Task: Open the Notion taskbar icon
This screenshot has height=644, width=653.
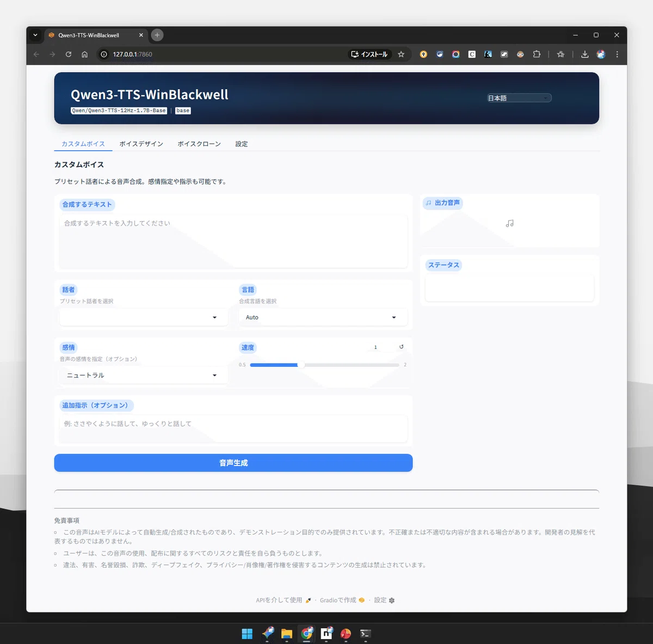Action: (326, 634)
